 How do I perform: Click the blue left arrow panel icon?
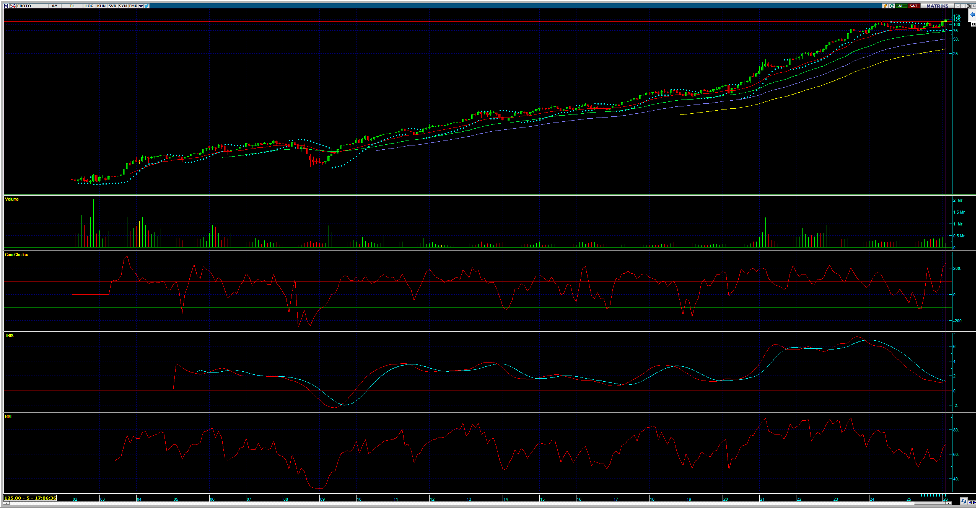pos(972,15)
